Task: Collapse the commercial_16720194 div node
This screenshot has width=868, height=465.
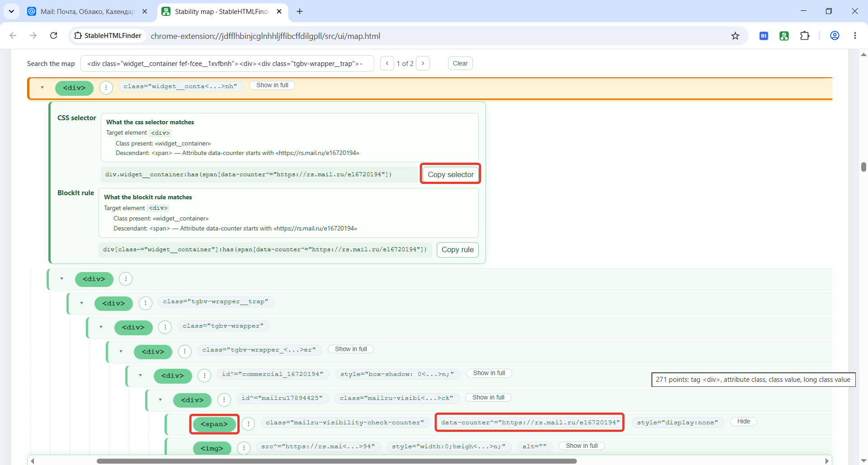Action: (x=141, y=376)
